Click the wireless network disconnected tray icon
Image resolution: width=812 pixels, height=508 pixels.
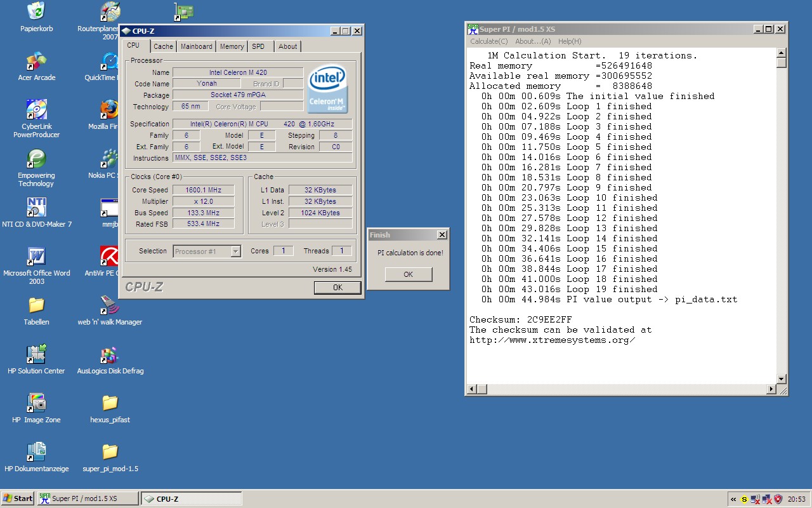coord(756,499)
